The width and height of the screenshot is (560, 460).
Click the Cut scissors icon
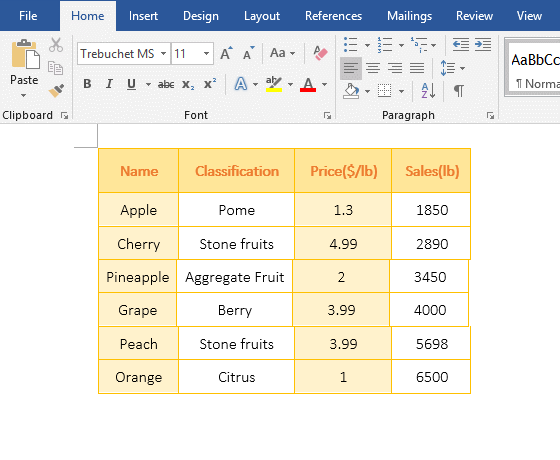point(56,45)
